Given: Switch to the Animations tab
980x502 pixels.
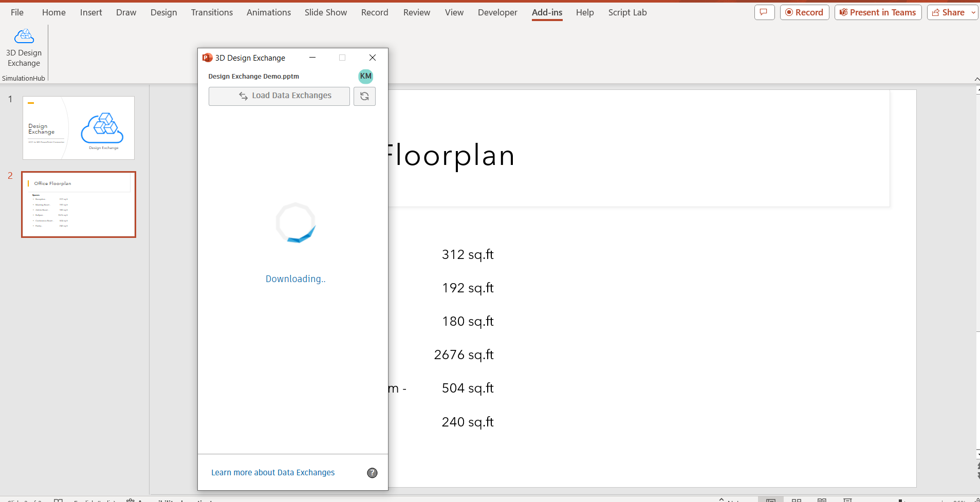Looking at the screenshot, I should coord(269,12).
